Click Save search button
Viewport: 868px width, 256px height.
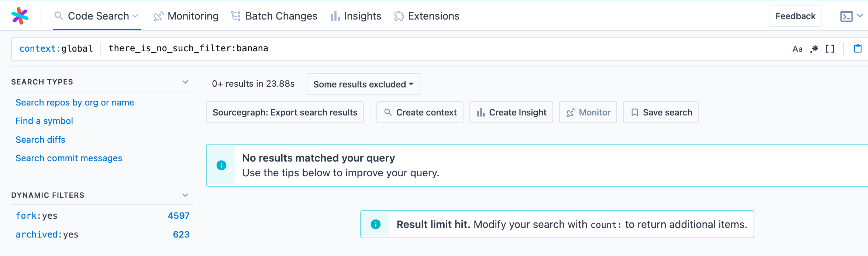(x=661, y=112)
